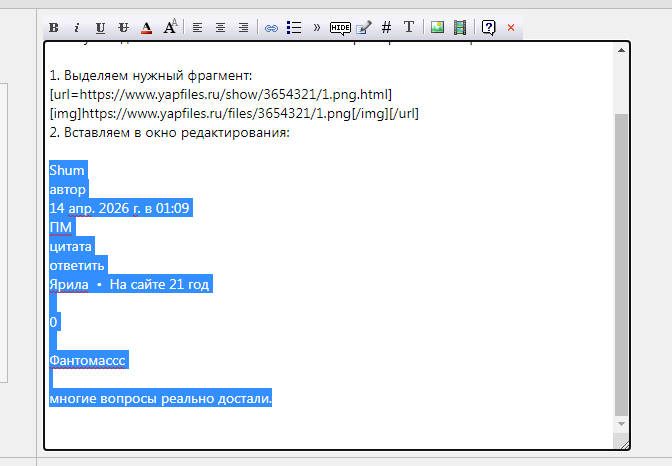Align text to the right
672x466 pixels.
(x=243, y=28)
